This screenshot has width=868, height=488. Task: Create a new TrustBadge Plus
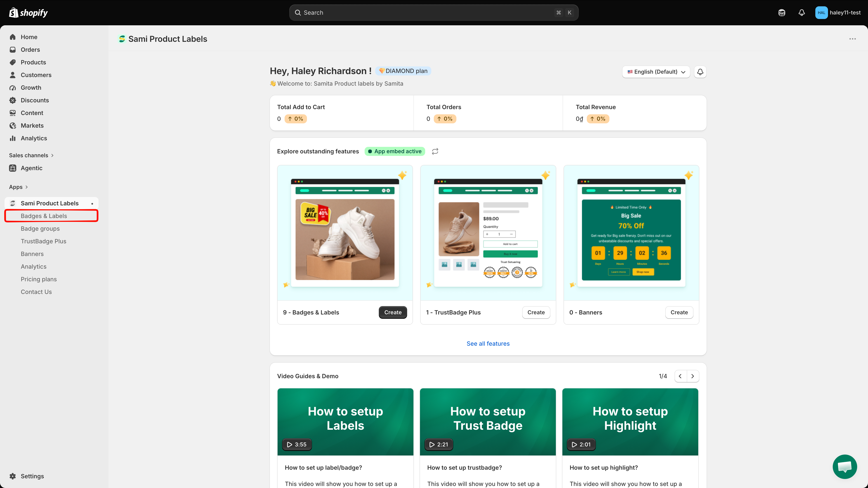(x=536, y=312)
